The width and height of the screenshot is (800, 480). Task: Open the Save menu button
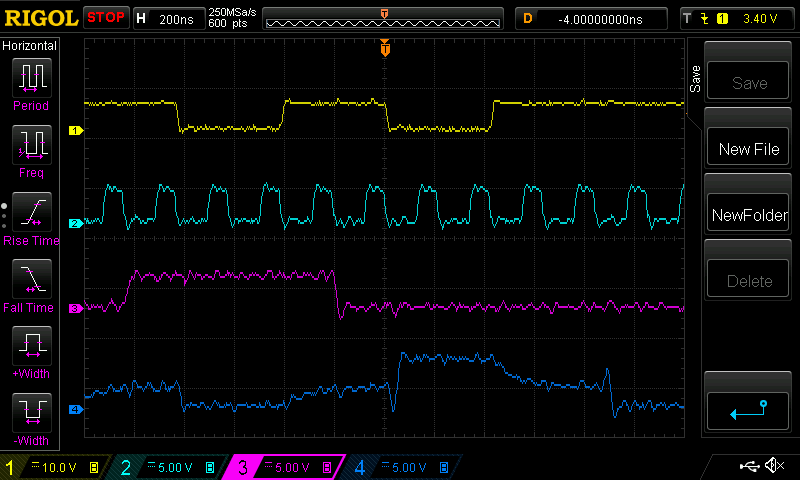(x=748, y=81)
